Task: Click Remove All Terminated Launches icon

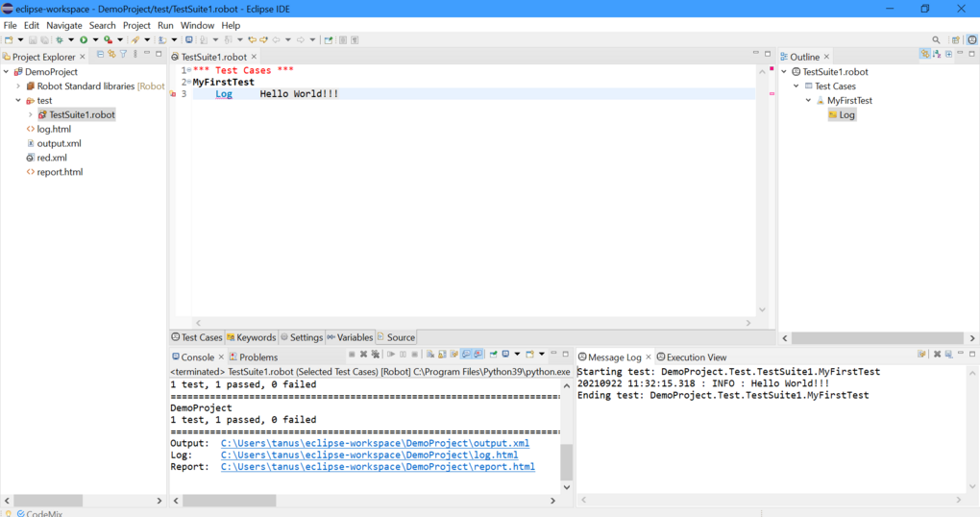Action: tap(375, 355)
